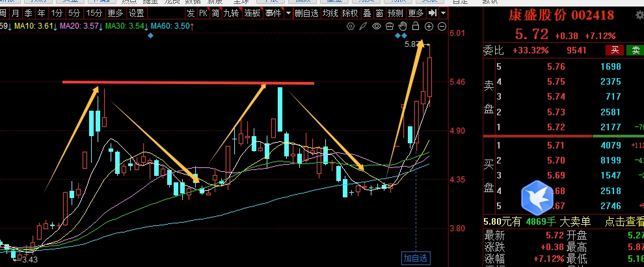Click buy level 2 price 5.70
This screenshot has width=644, height=267.
tap(556, 160)
